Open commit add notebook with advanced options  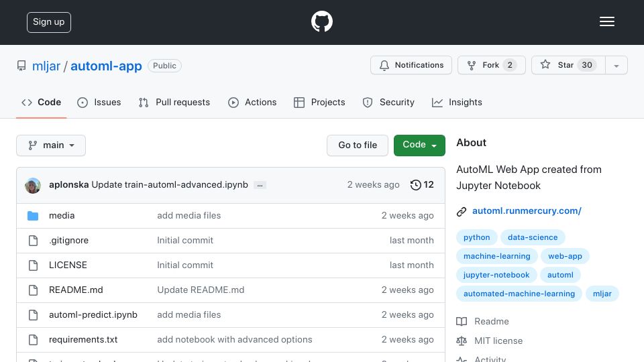235,339
